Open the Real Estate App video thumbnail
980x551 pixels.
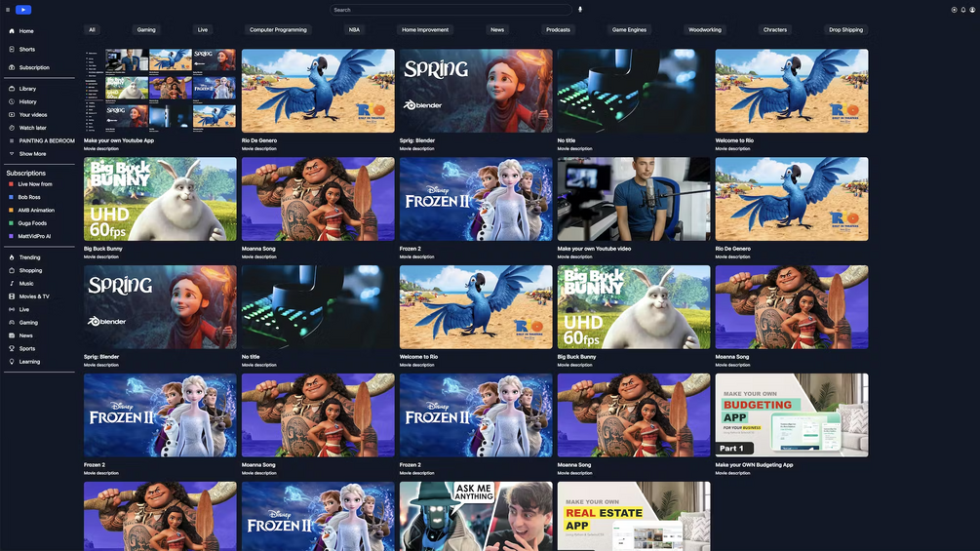coord(634,516)
